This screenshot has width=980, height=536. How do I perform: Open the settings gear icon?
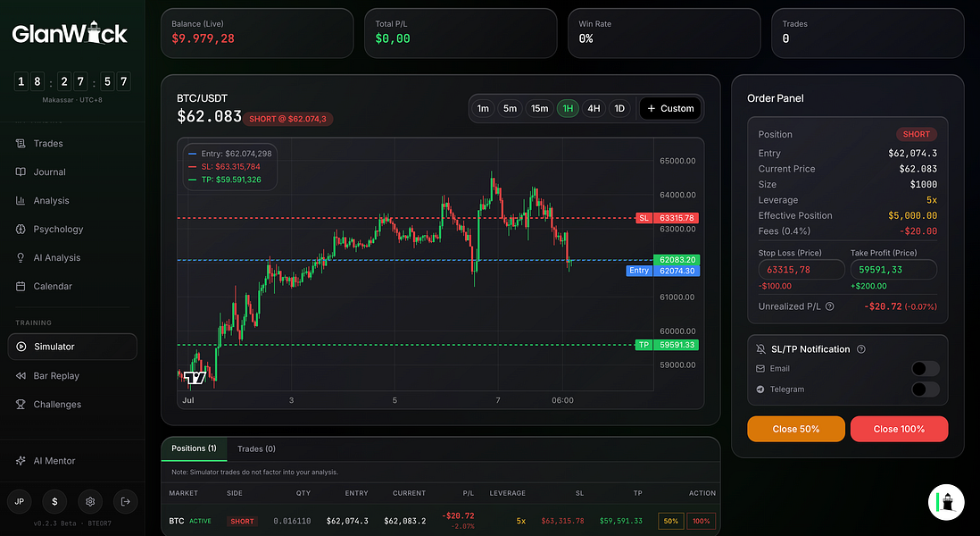click(90, 501)
